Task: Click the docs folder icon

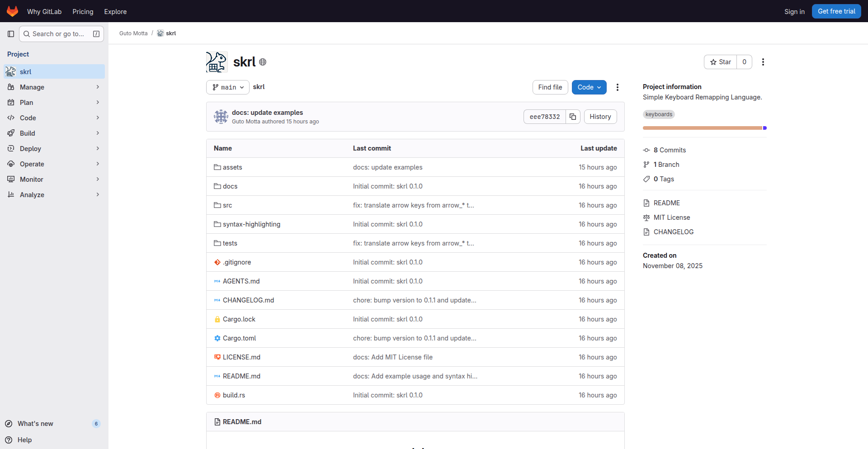Action: coord(217,186)
